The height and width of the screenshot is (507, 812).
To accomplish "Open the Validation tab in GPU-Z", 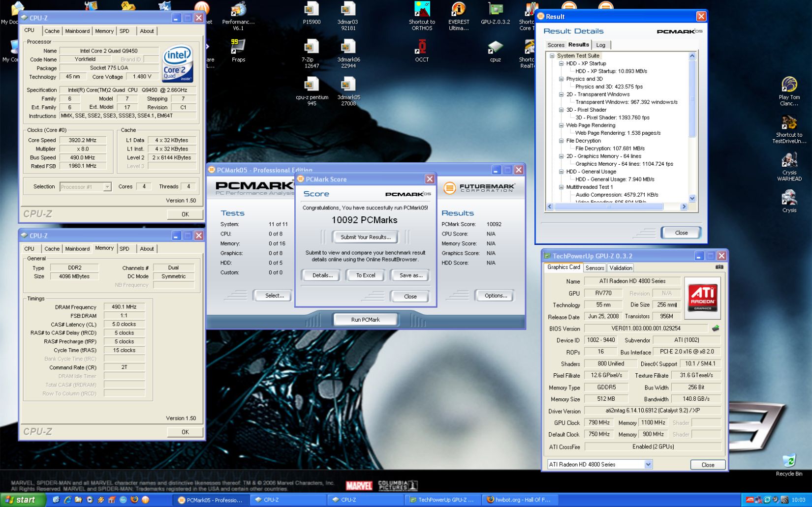I will coord(621,268).
